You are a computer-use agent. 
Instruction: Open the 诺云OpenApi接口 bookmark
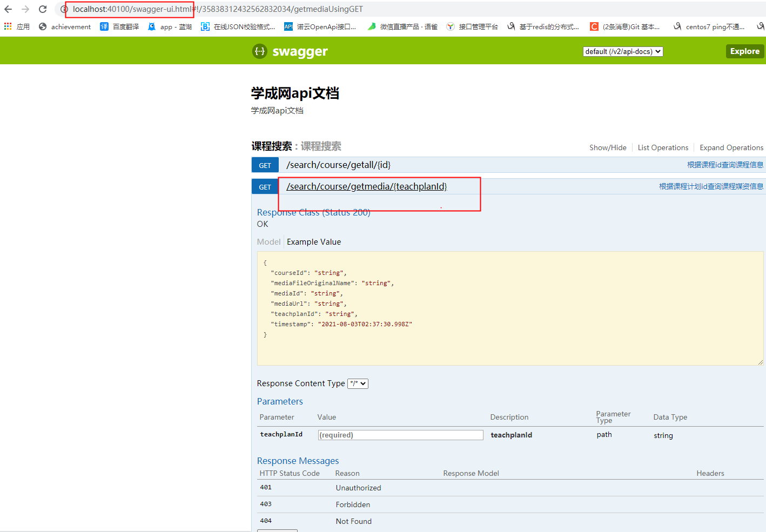point(320,26)
